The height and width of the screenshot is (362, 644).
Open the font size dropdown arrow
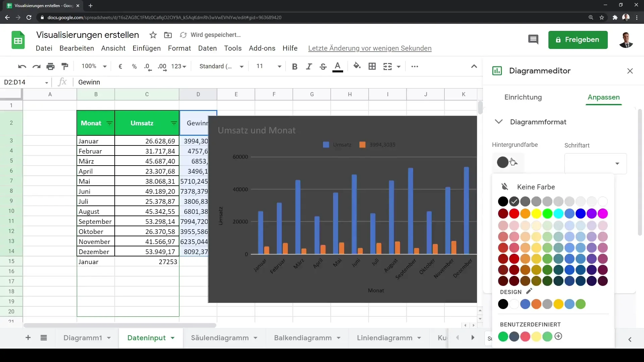pyautogui.click(x=279, y=66)
